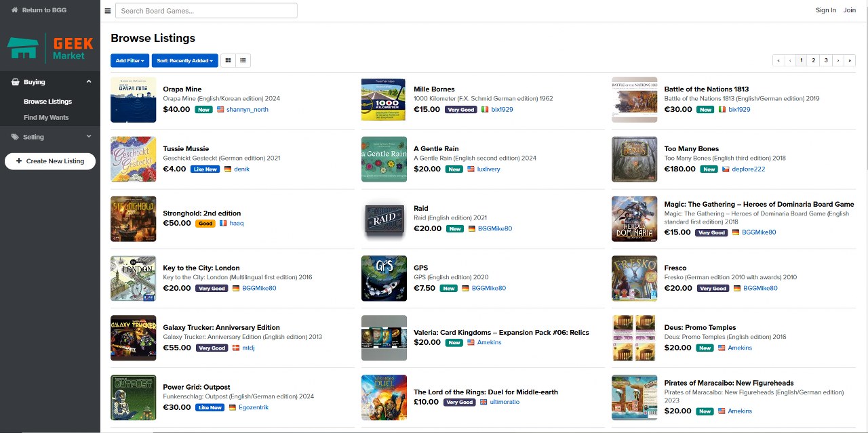Image resolution: width=868 pixels, height=433 pixels.
Task: Click the UK flag beside ultimoratio
Action: (484, 402)
